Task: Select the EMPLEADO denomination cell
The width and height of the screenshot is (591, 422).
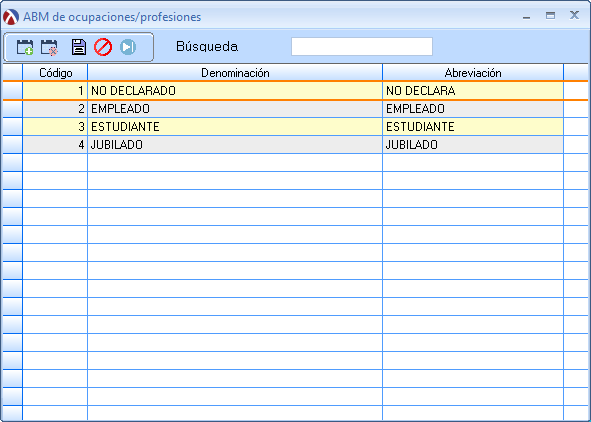Action: [235, 109]
